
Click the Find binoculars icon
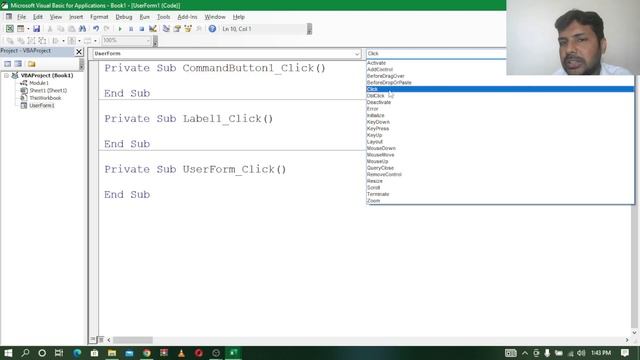[82, 29]
